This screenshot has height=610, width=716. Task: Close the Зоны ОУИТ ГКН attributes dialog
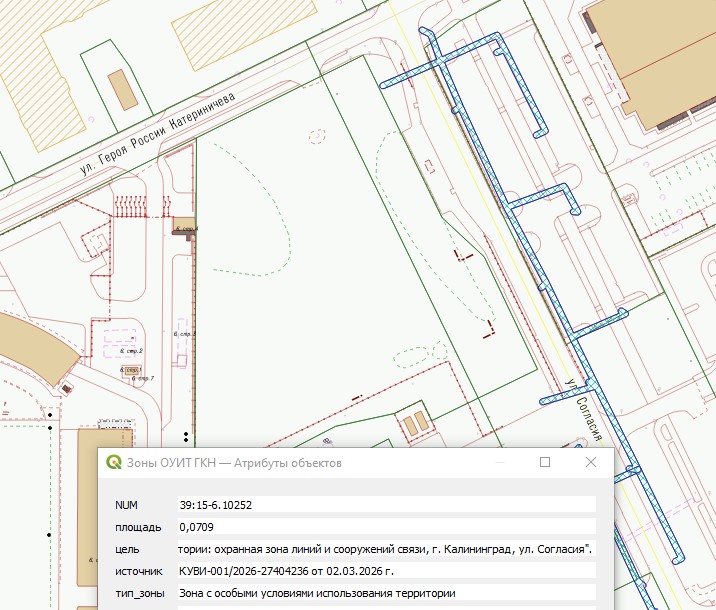592,463
